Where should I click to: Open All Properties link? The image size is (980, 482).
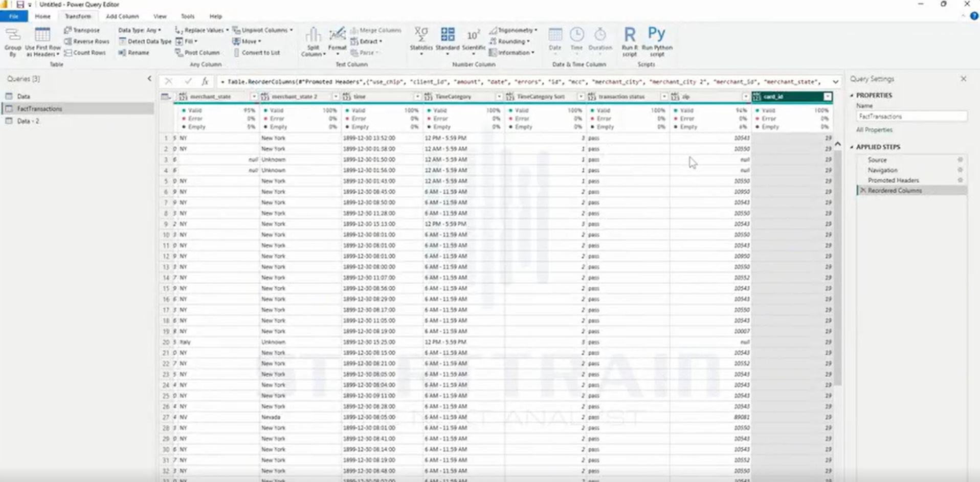point(874,130)
